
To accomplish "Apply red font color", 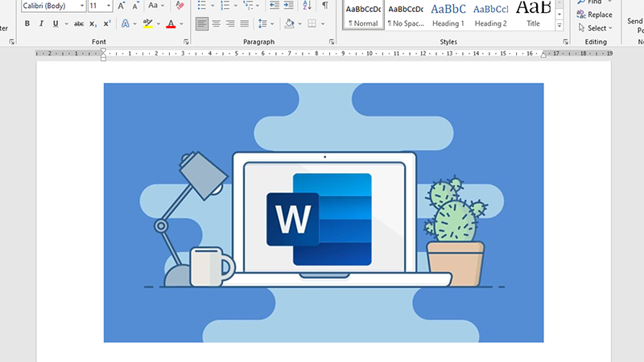I will point(171,23).
